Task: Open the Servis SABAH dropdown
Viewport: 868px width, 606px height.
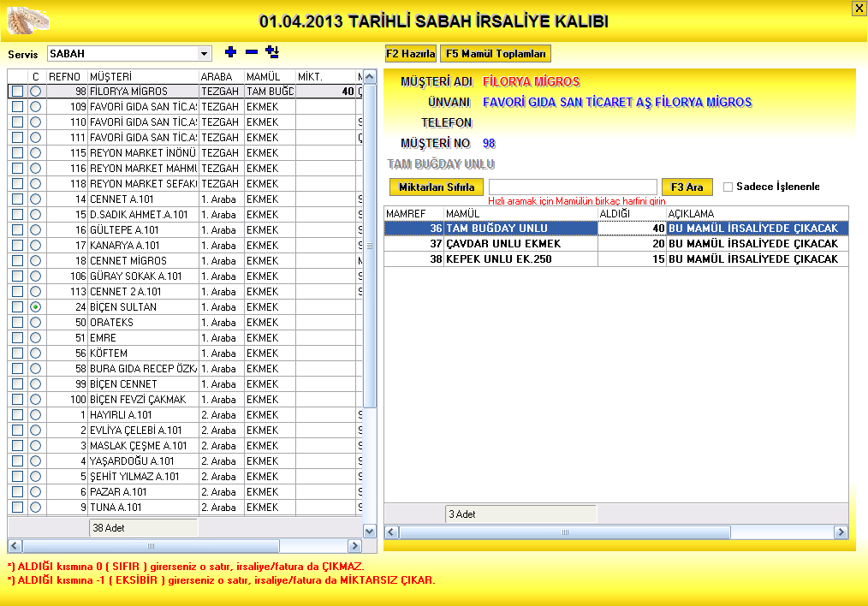Action: click(204, 54)
